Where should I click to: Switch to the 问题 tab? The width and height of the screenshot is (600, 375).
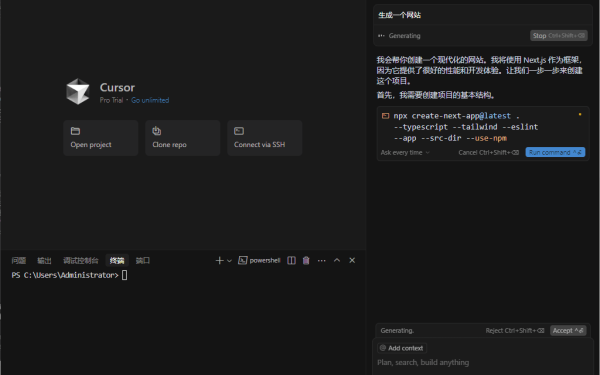click(x=19, y=261)
